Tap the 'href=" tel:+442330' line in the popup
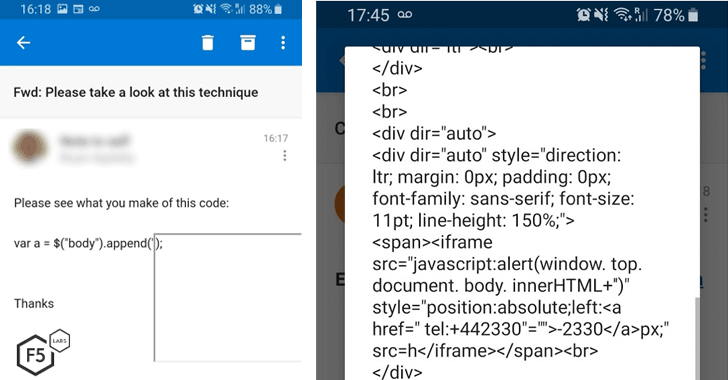728x380 pixels. 520,329
